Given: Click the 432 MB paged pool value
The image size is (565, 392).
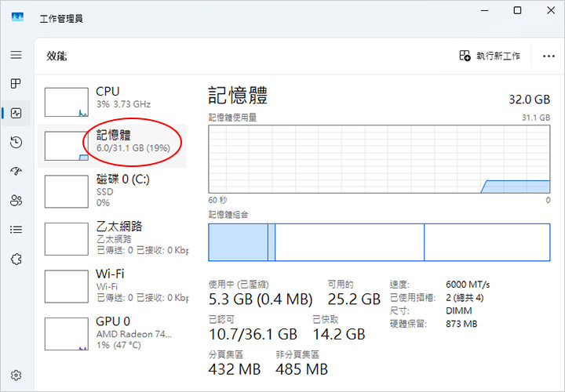Looking at the screenshot, I should pyautogui.click(x=235, y=369).
